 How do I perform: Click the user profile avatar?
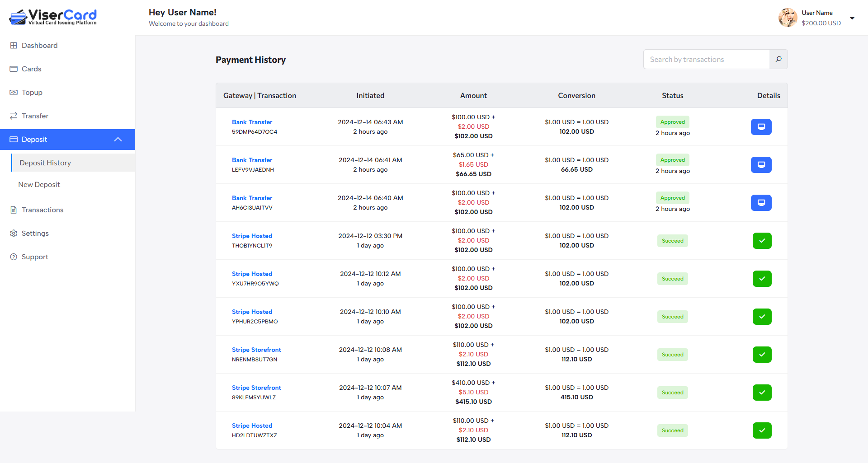point(788,18)
